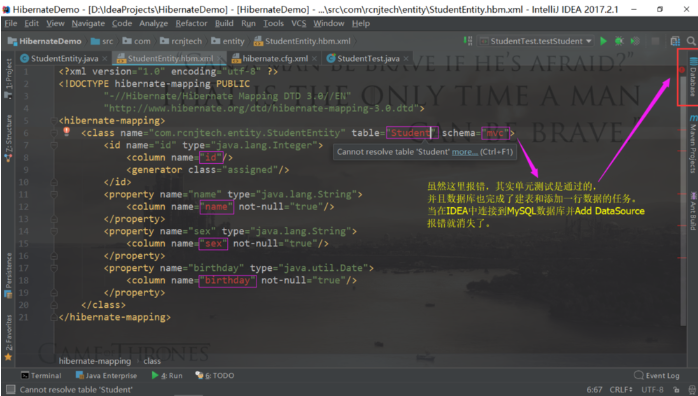698x396 pixels.
Task: Open the CRLF line separator selector
Action: 621,390
